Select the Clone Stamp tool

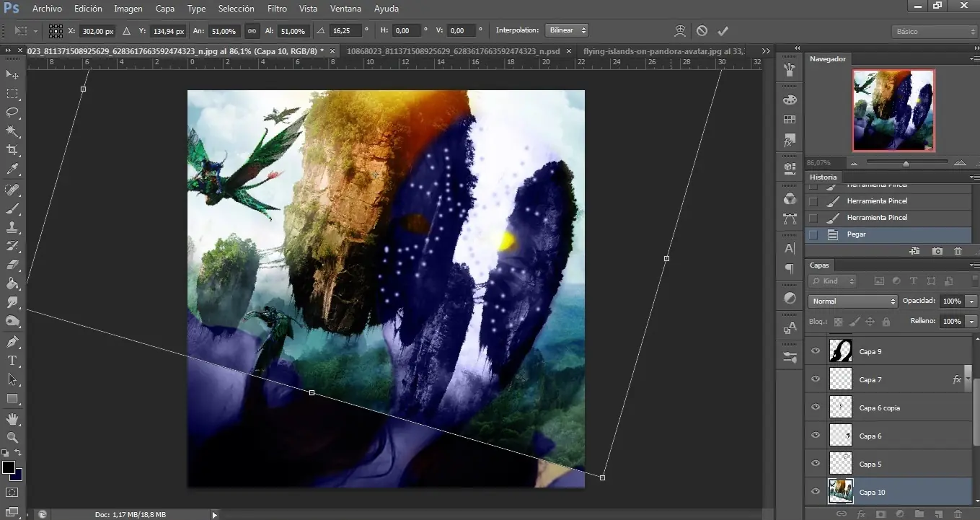[12, 227]
